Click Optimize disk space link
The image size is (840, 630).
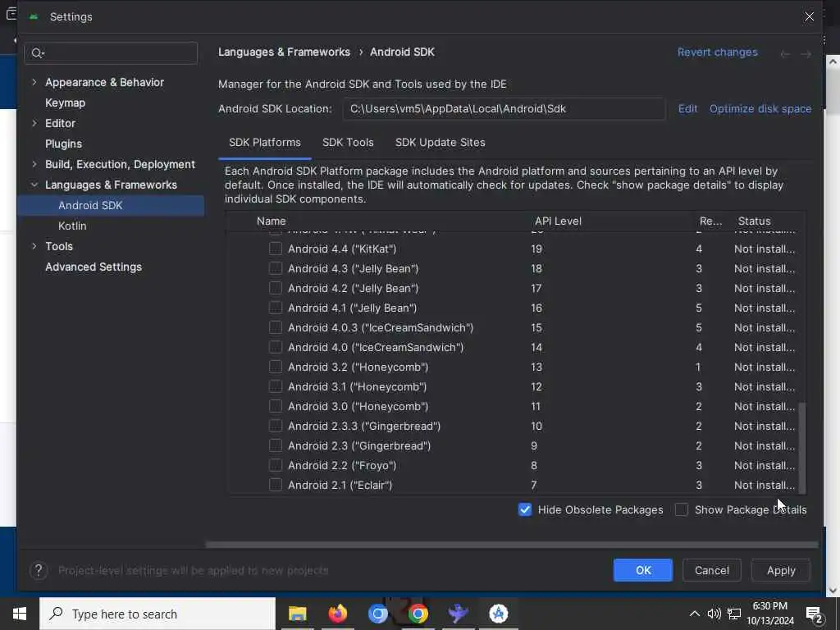coord(760,109)
